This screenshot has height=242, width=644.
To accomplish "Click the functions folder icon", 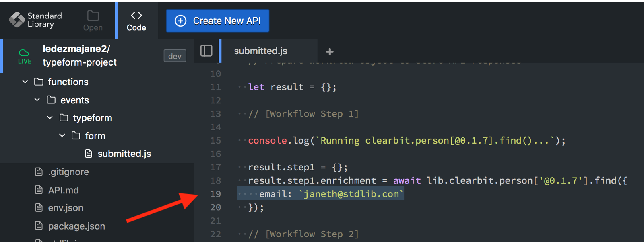I will 39,82.
